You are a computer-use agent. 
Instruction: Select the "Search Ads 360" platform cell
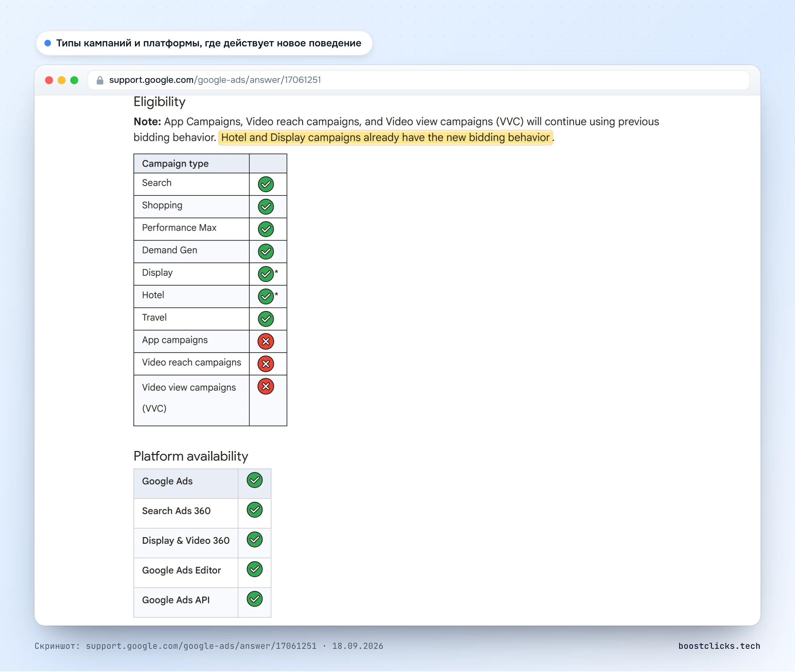tap(186, 514)
